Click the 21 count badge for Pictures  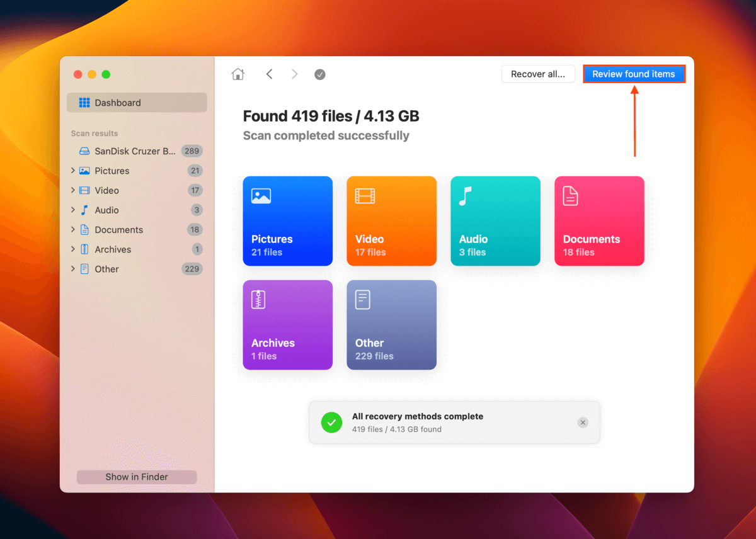(x=195, y=171)
